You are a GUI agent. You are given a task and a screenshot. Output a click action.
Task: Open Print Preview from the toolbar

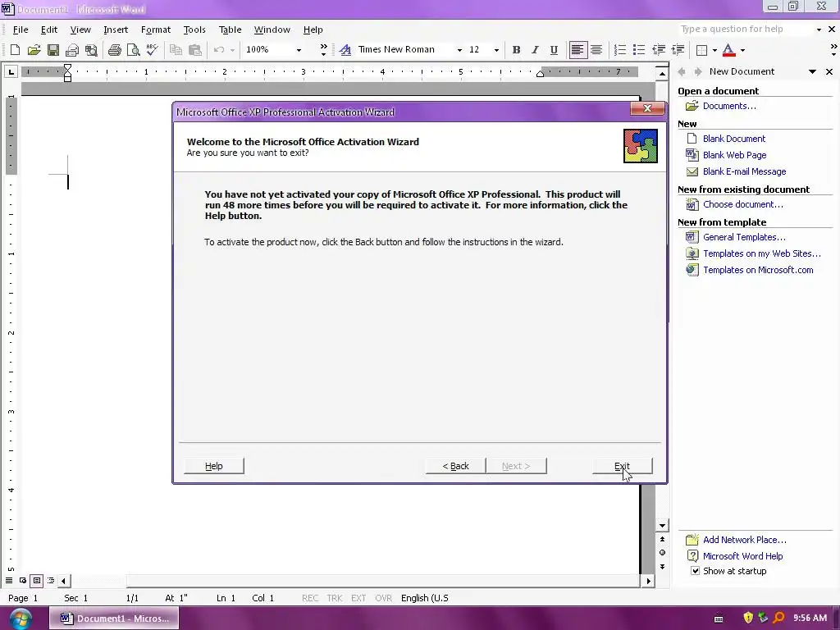133,50
